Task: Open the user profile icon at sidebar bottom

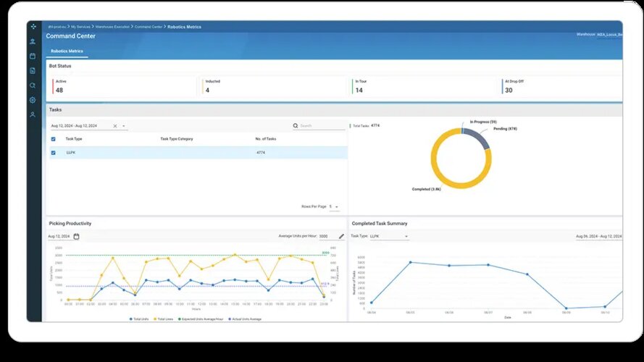Action: [x=33, y=114]
